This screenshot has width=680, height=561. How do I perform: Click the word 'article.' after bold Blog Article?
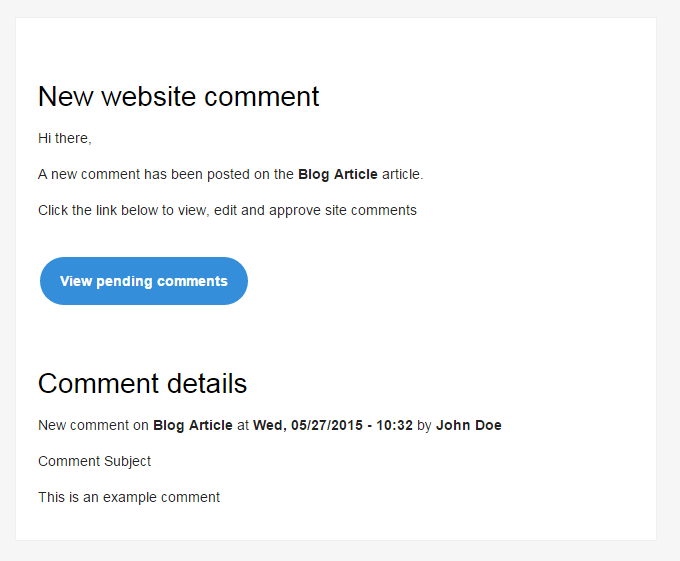tap(402, 174)
